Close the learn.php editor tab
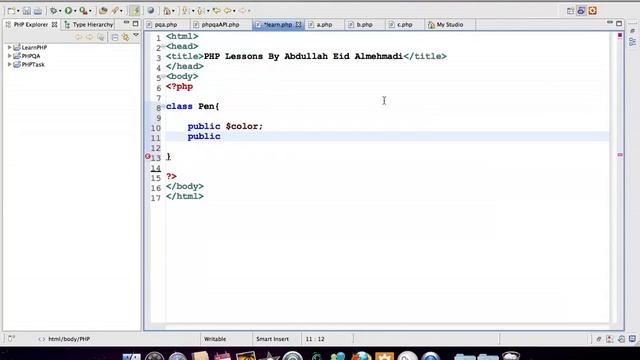640x360 pixels. click(x=298, y=24)
